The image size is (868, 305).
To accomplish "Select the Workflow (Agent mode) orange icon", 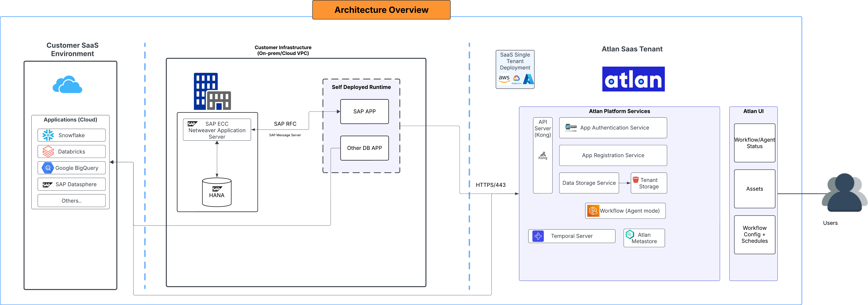I will (x=593, y=211).
